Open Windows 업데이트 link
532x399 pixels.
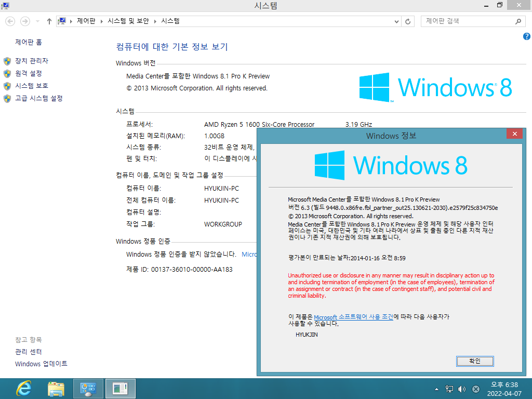point(41,364)
